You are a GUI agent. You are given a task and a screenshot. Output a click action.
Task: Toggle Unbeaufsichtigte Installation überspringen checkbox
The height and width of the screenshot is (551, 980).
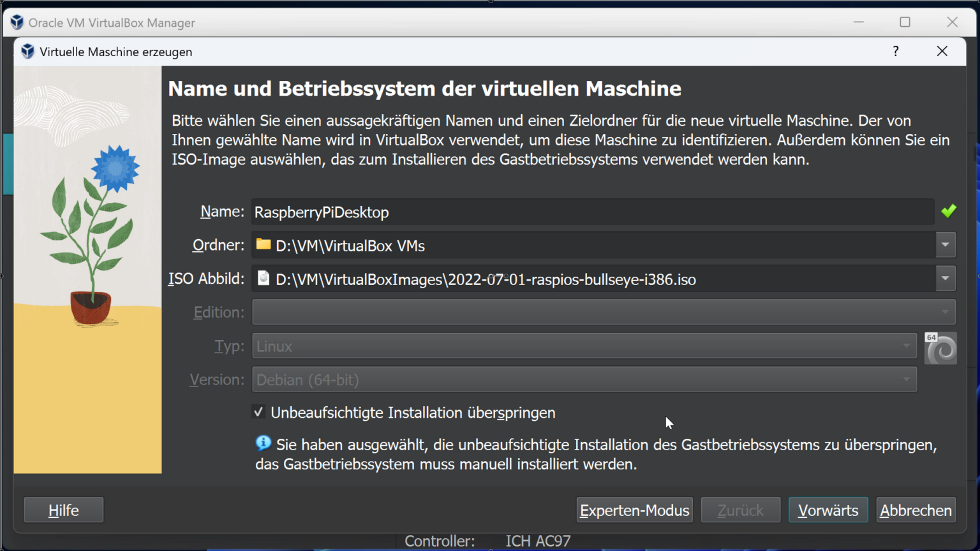258,412
